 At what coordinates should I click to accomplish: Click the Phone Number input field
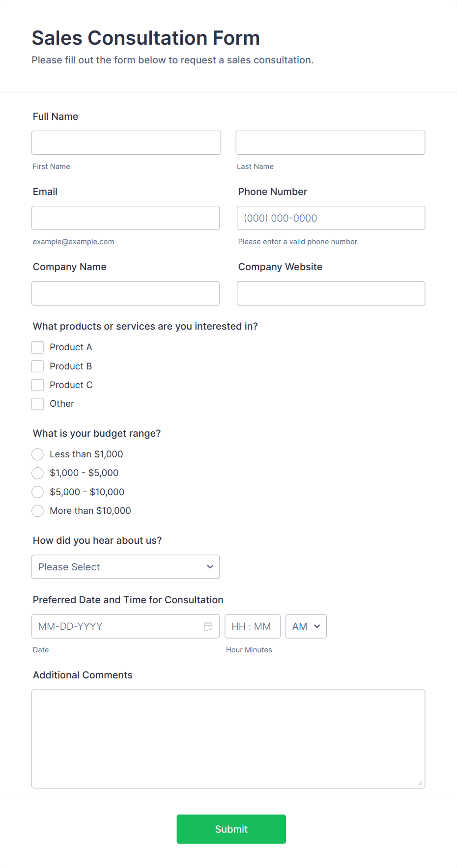coord(330,218)
